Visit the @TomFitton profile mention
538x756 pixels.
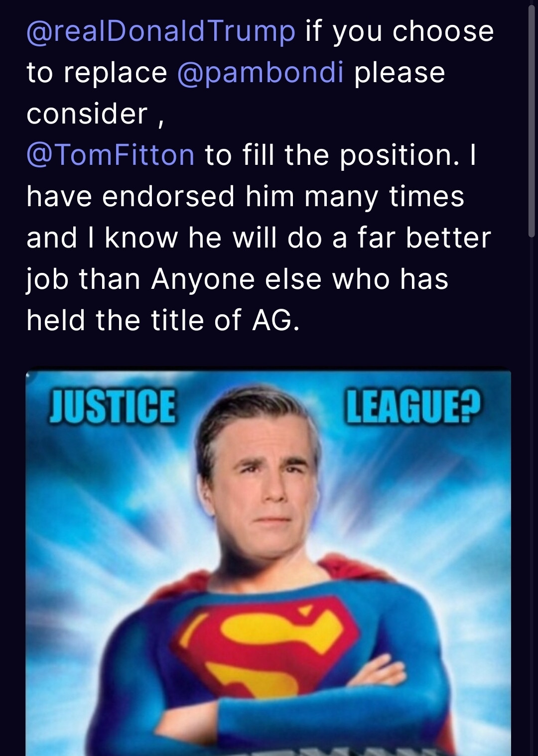[x=110, y=155]
